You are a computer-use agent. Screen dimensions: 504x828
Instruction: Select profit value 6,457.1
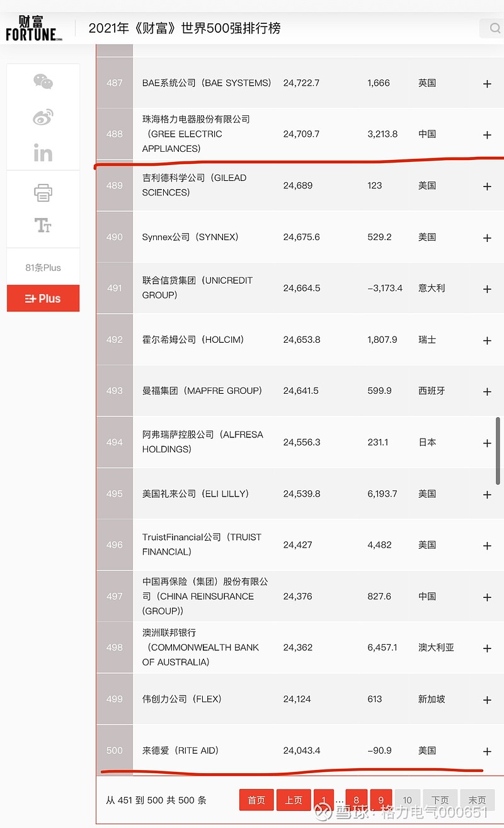(382, 647)
